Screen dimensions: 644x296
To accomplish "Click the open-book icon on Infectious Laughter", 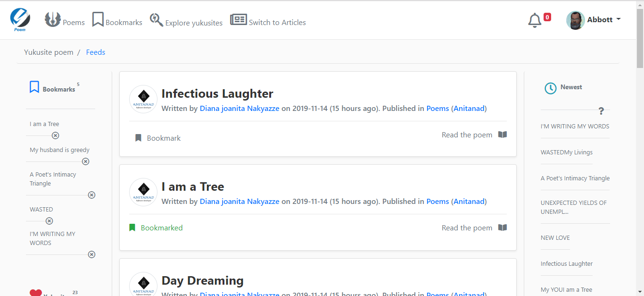I will point(503,135).
